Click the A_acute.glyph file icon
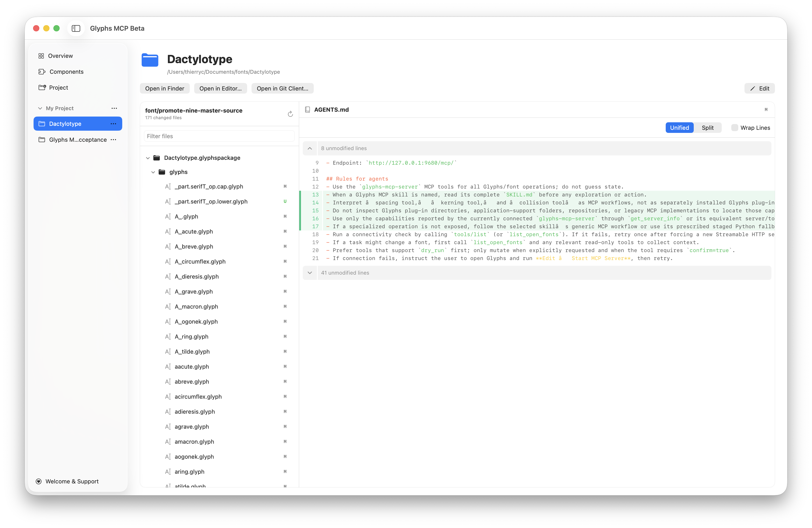812x528 pixels. coord(168,231)
